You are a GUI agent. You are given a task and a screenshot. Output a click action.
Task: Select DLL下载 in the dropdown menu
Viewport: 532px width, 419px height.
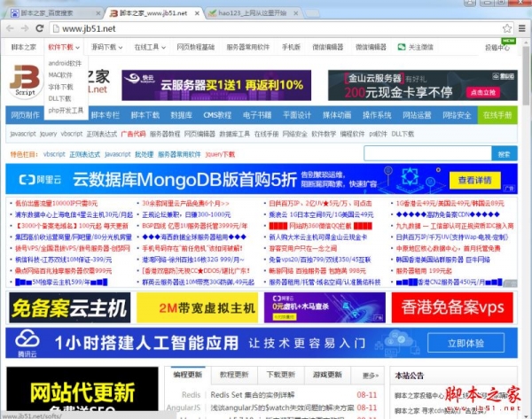point(59,98)
